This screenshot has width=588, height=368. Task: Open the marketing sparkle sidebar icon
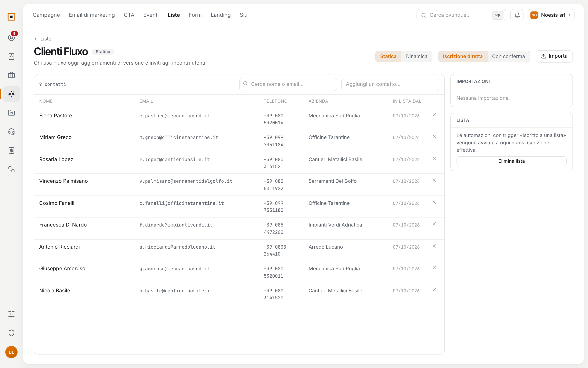tap(11, 94)
